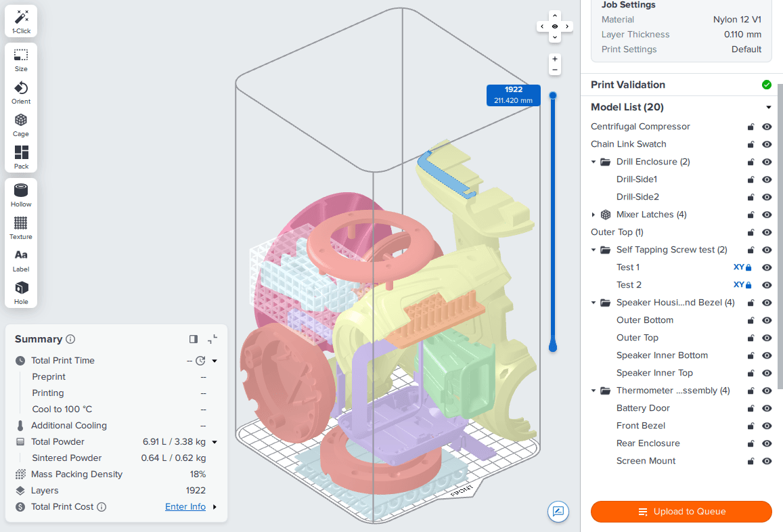Hide the Centrifugal Compressor model

(x=767, y=127)
